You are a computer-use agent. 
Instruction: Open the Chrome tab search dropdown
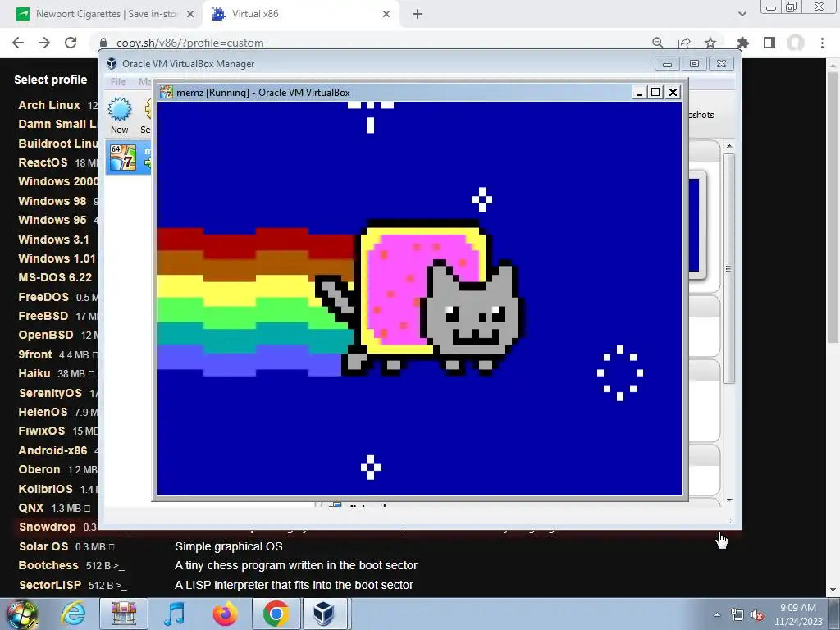point(742,15)
